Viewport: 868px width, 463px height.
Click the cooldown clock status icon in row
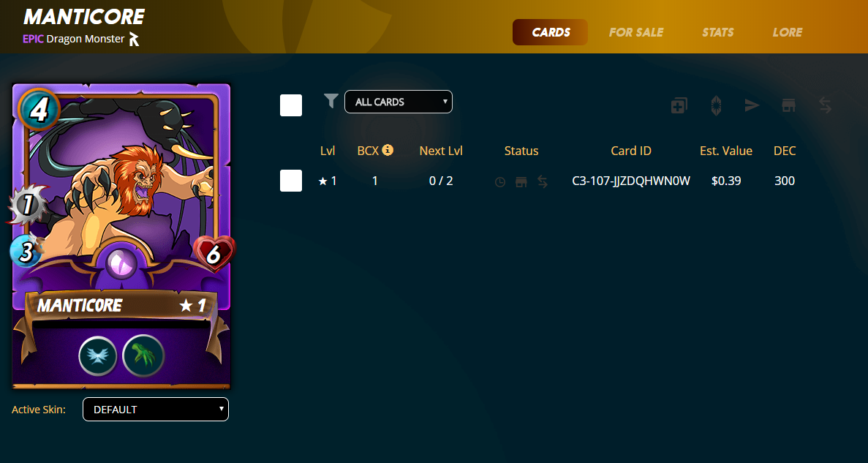(500, 181)
